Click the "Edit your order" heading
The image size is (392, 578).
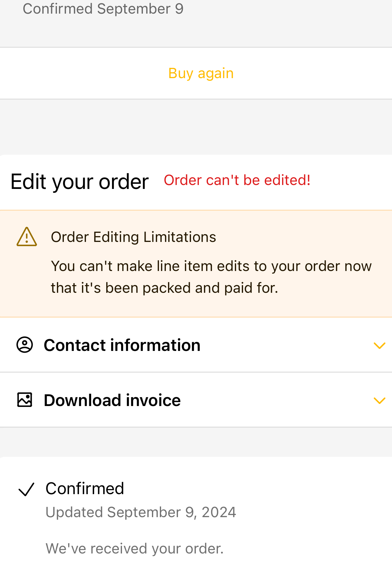[x=80, y=182]
